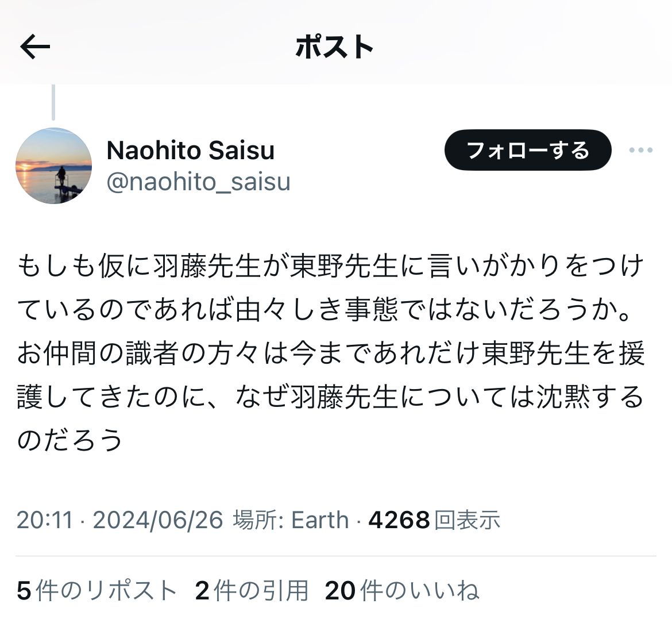
Task: View the 5件のリポスト repost list
Action: pyautogui.click(x=97, y=590)
